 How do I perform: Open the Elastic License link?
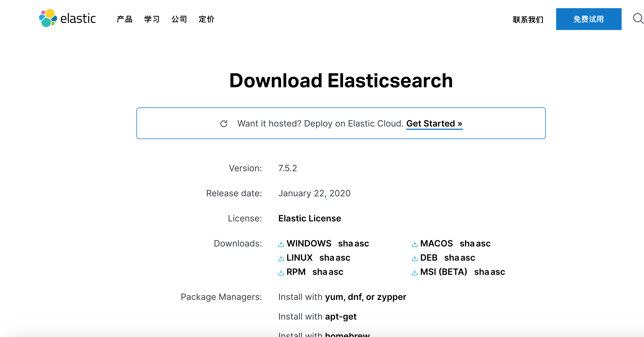point(309,218)
